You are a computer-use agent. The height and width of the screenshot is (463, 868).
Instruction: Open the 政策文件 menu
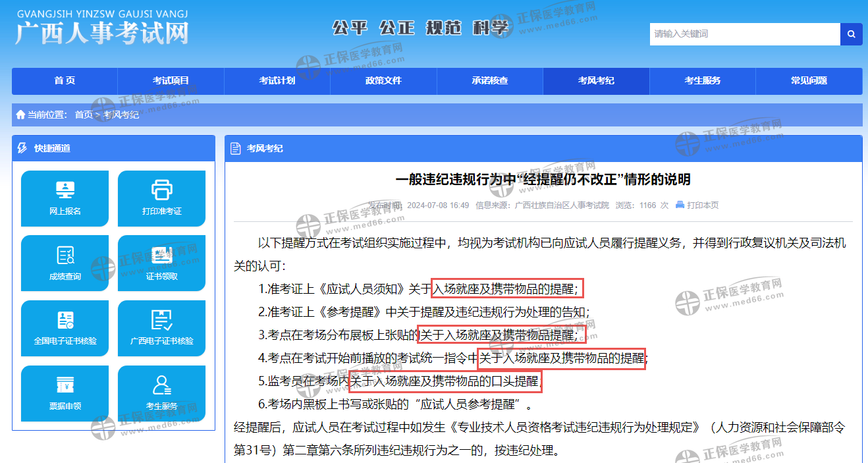tap(383, 80)
